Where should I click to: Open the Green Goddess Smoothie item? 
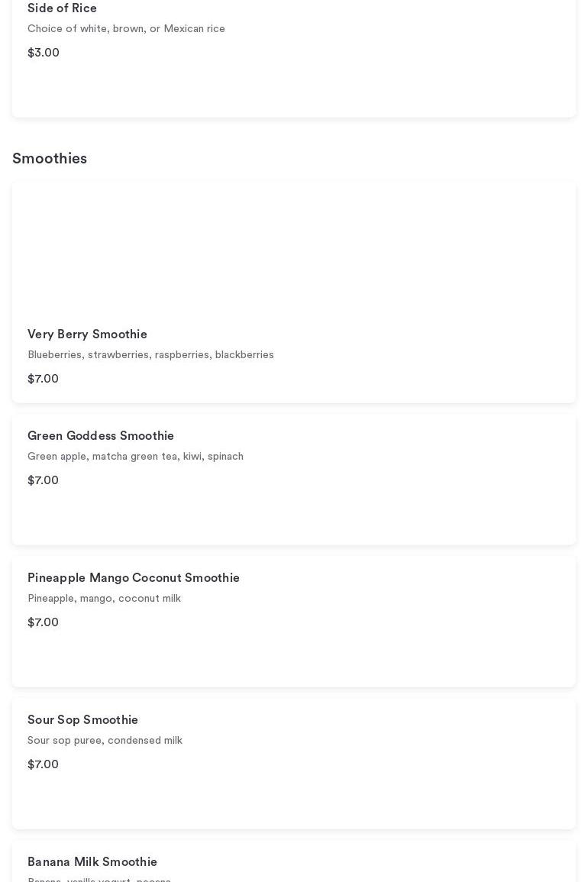pyautogui.click(x=101, y=436)
